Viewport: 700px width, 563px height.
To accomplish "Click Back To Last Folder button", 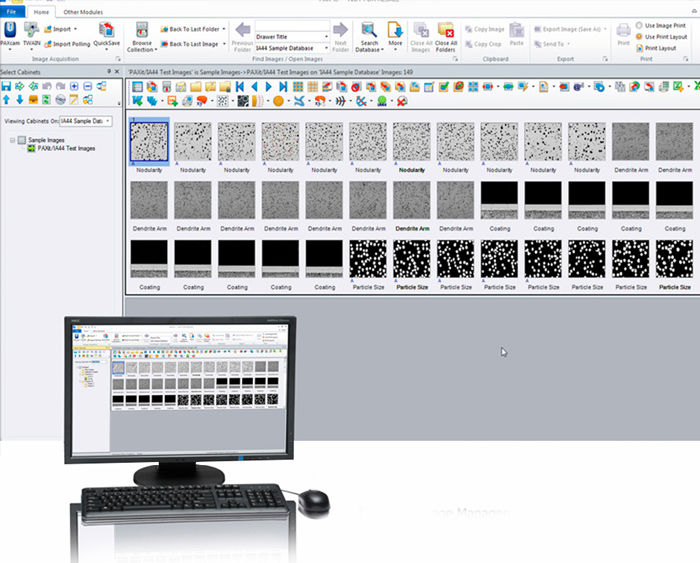I will click(x=192, y=30).
